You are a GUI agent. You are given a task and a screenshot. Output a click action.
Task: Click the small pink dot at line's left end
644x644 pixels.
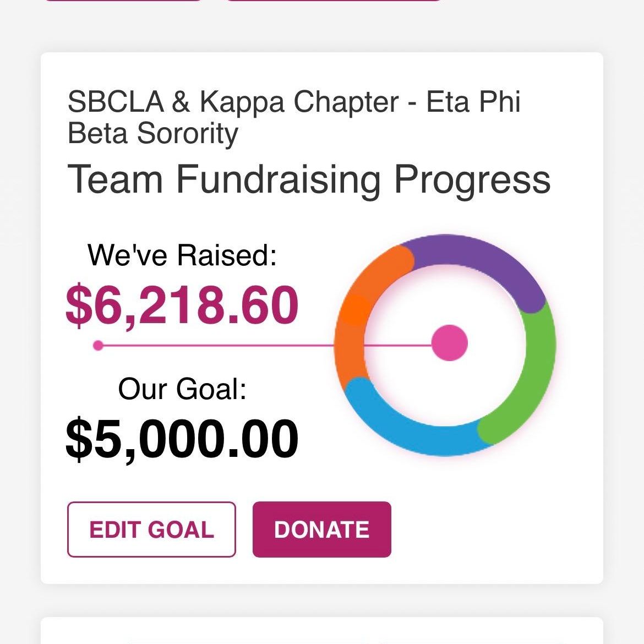(98, 346)
